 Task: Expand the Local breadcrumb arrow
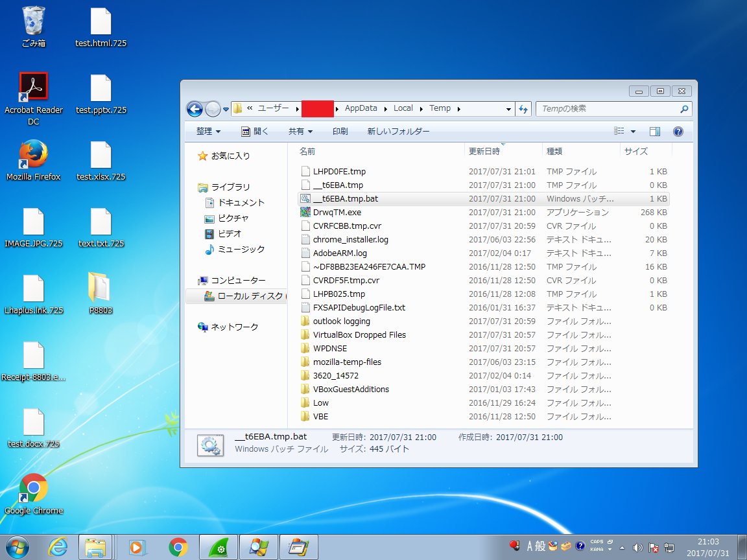click(x=421, y=109)
